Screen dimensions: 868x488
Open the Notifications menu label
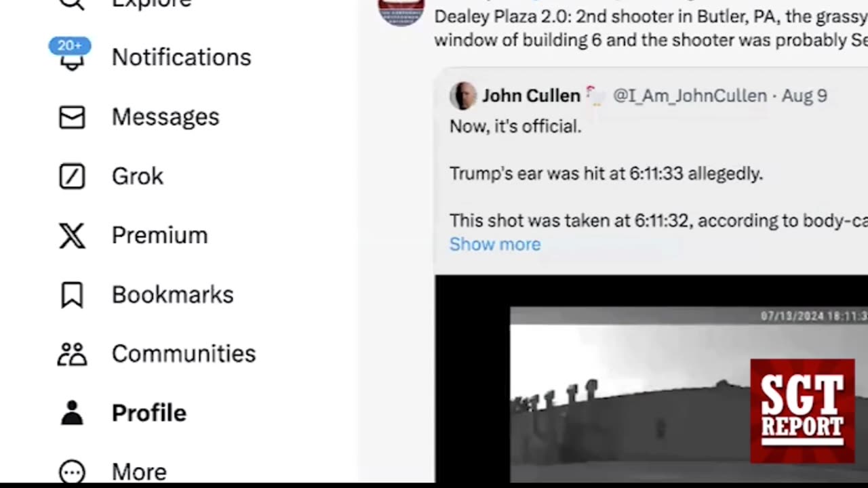point(181,58)
